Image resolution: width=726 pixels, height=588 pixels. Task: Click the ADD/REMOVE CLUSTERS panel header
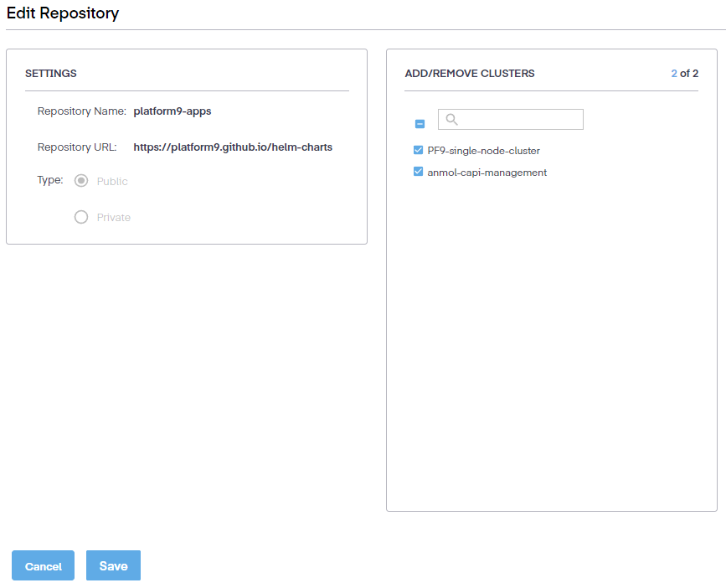470,74
